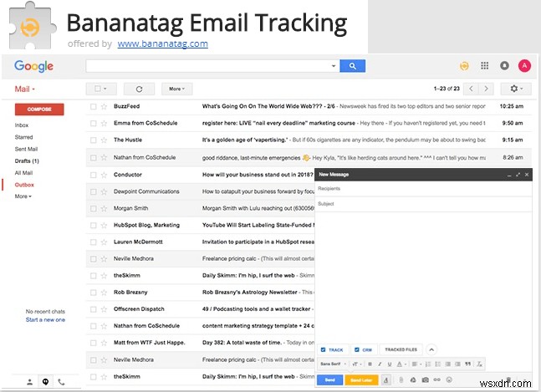Open the Google apps grid
The image size is (541, 392).
point(484,65)
